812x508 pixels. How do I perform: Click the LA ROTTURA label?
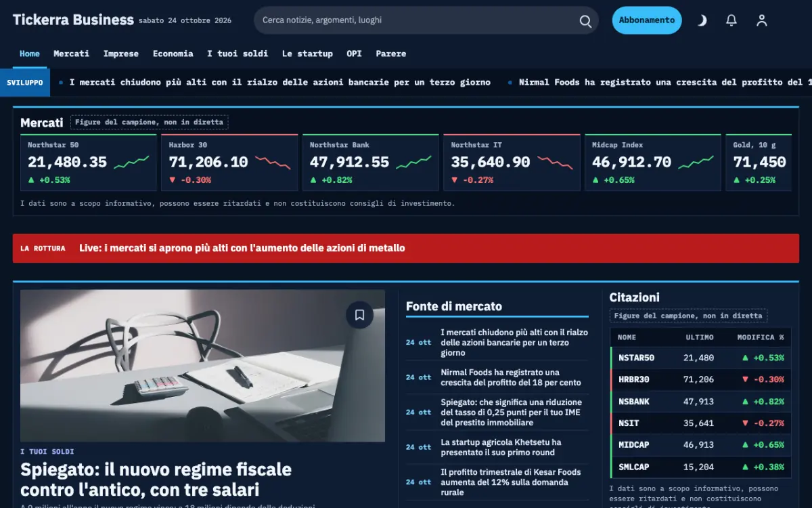43,249
